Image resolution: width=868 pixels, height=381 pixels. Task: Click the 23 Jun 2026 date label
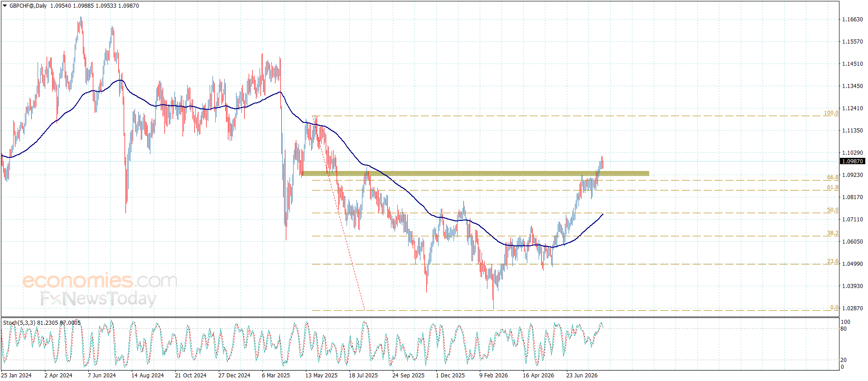(x=582, y=376)
